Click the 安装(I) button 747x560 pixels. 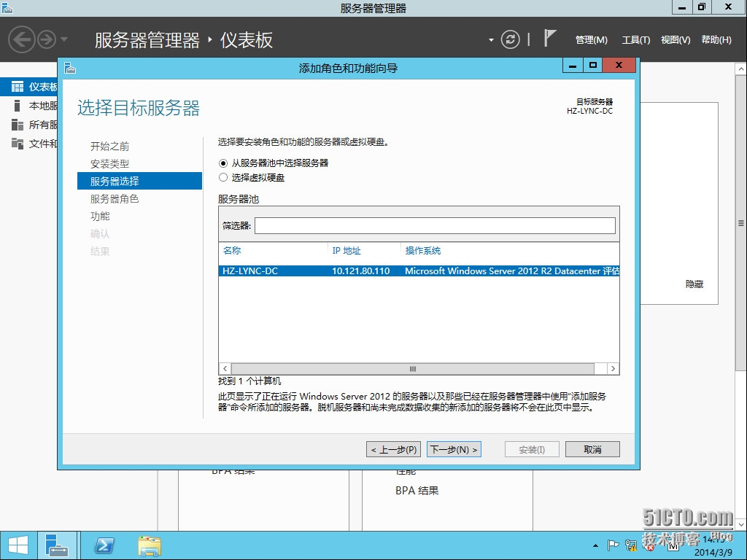pyautogui.click(x=532, y=449)
